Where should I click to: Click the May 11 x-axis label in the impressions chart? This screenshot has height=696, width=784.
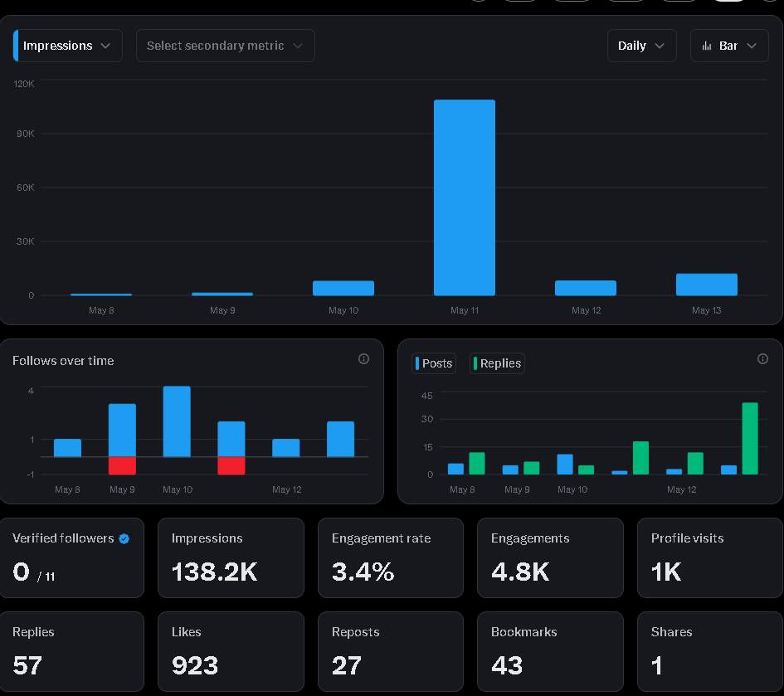point(465,310)
